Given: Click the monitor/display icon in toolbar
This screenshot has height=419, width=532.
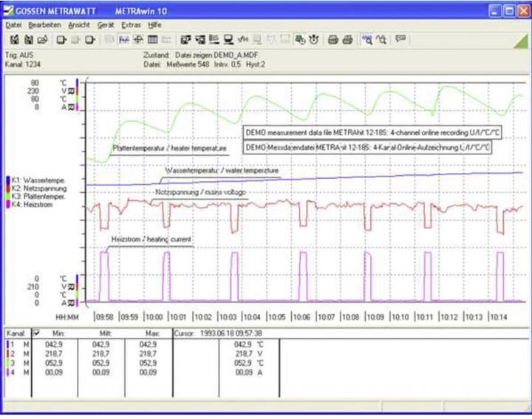Looking at the screenshot, I should (x=228, y=40).
